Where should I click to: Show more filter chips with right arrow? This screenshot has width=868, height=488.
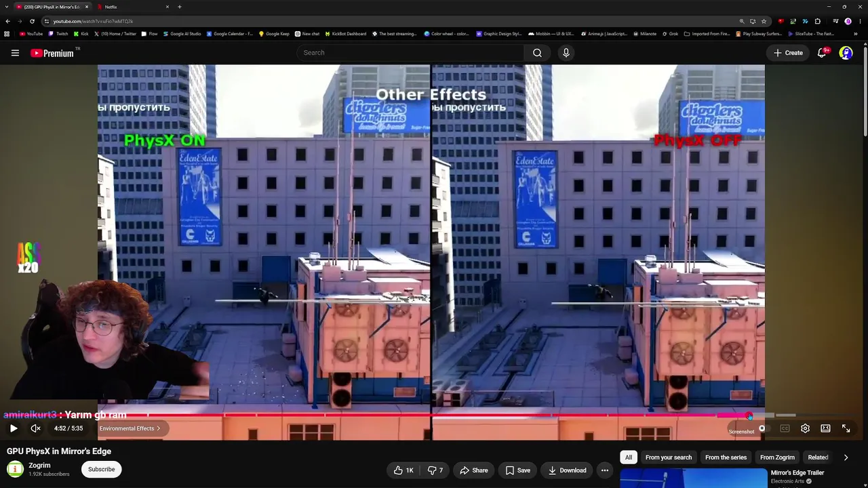click(x=846, y=457)
